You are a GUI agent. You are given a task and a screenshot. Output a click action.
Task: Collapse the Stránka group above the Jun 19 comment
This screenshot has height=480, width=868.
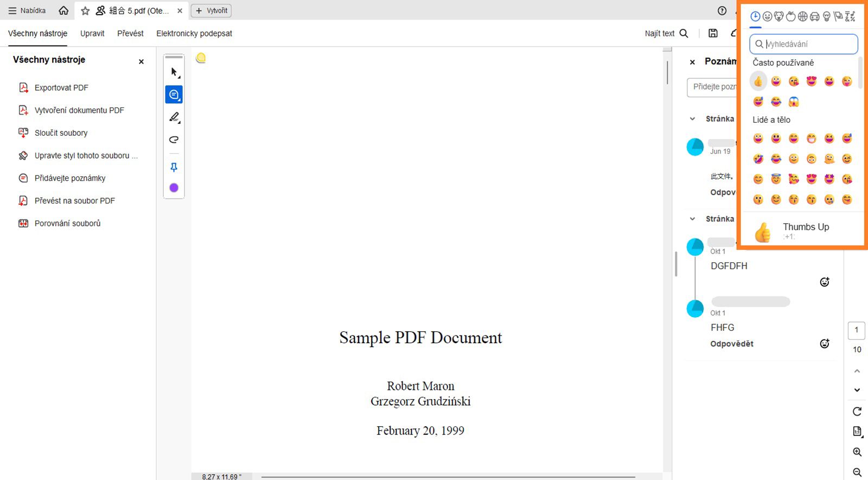click(692, 118)
